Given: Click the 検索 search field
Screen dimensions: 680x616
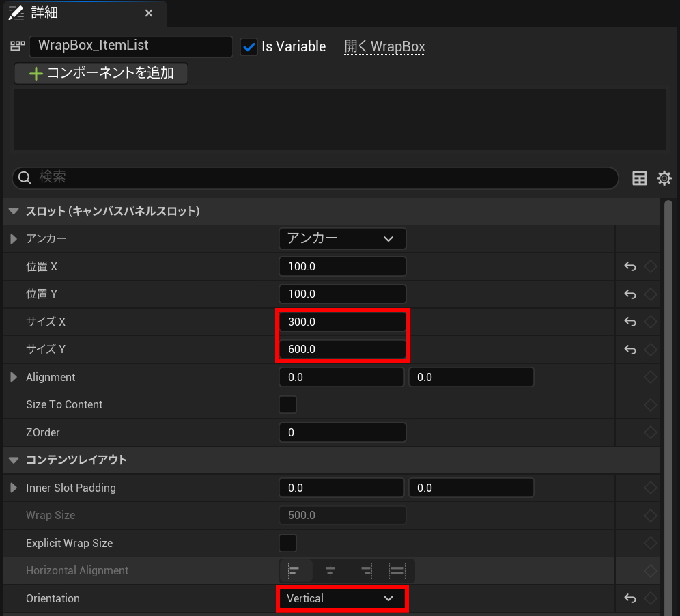Looking at the screenshot, I should pos(315,178).
